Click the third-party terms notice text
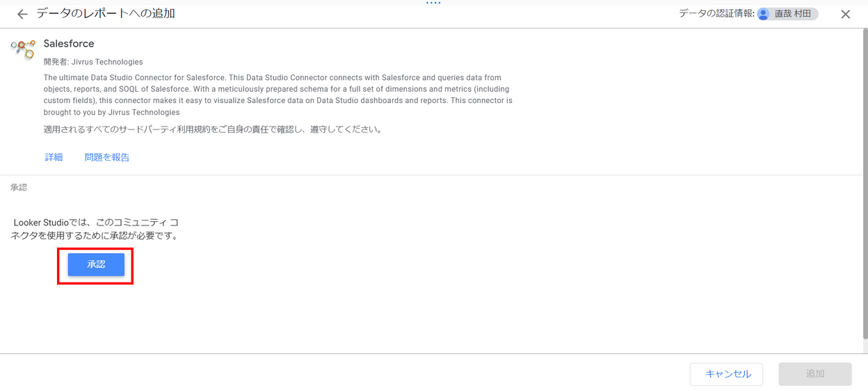This screenshot has width=868, height=391. [x=213, y=129]
